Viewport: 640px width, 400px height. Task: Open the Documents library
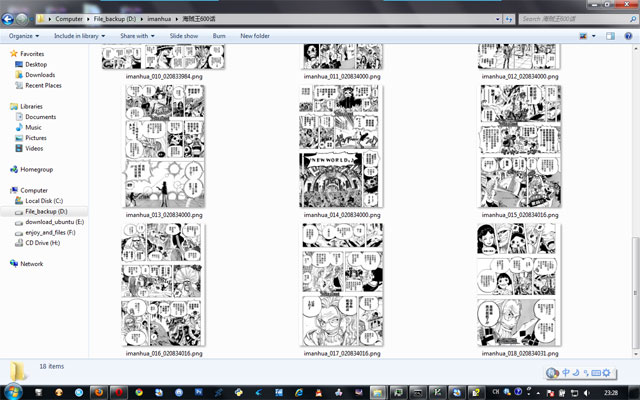point(40,117)
